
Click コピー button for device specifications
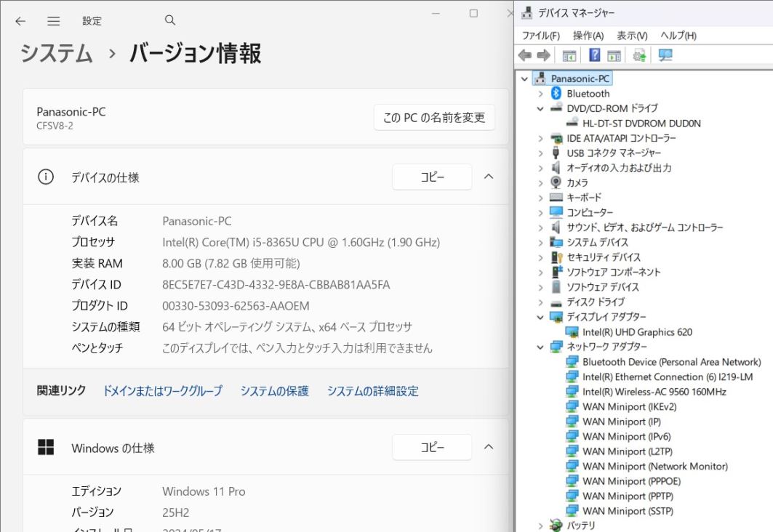pos(432,177)
